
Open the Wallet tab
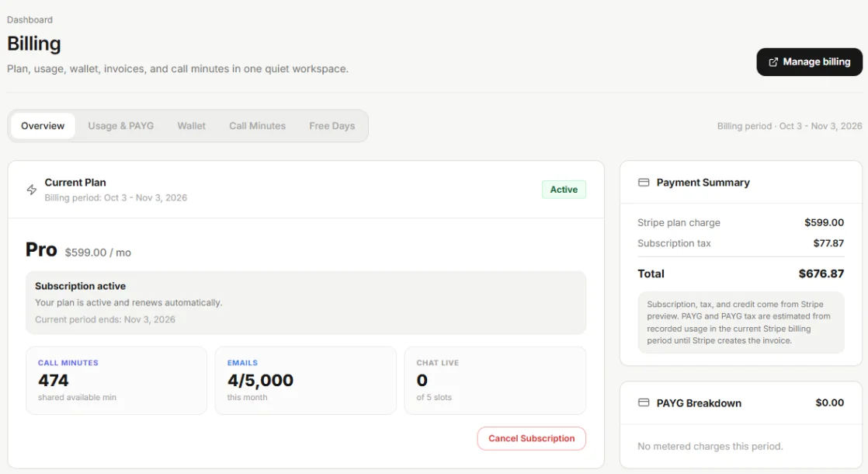(x=192, y=126)
